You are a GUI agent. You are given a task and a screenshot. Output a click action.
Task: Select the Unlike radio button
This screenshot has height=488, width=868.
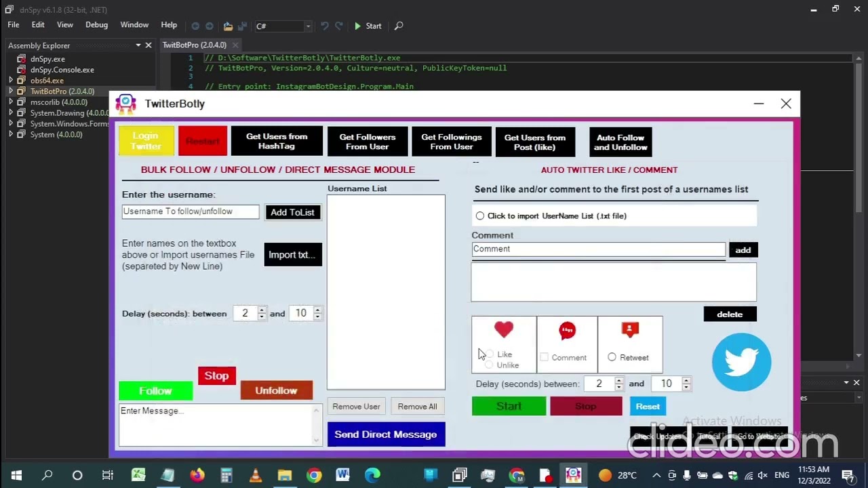click(x=490, y=365)
